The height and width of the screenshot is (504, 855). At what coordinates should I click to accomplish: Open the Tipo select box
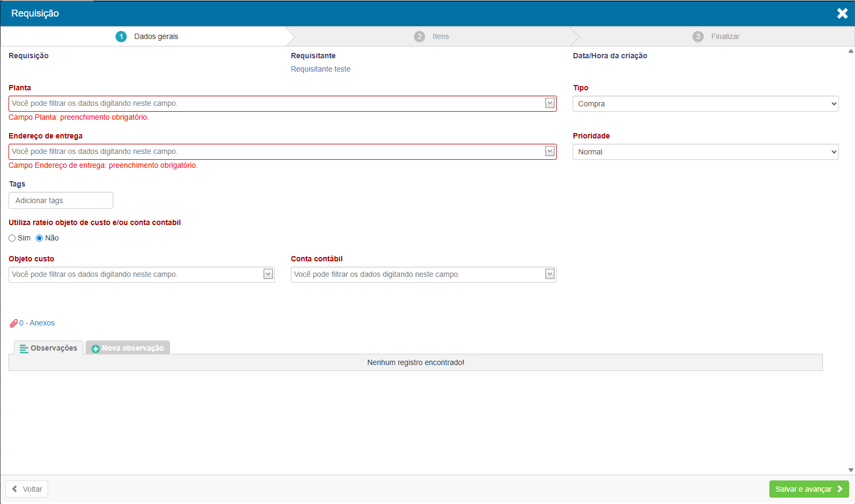point(705,104)
